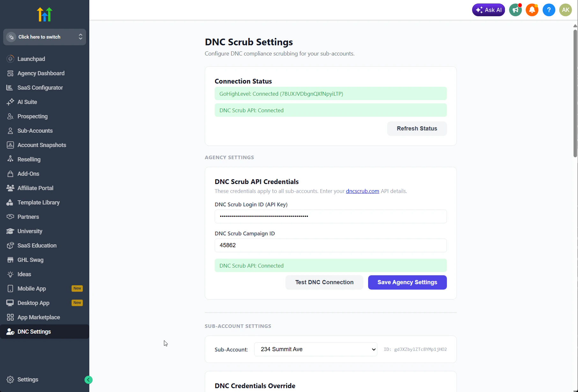Expand the Click here to switch selector
The image size is (578, 392).
click(x=45, y=37)
